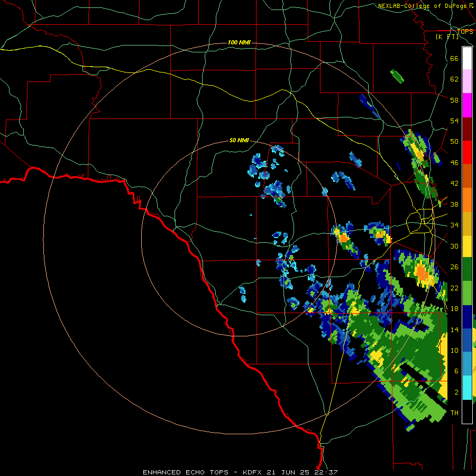The height and width of the screenshot is (476, 476).
Task: Click the magenta legend swatch
Action: 467,105
